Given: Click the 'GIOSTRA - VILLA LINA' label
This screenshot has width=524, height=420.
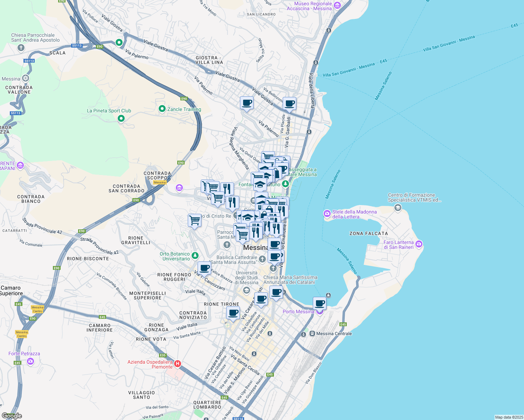Looking at the screenshot, I should (x=209, y=60).
